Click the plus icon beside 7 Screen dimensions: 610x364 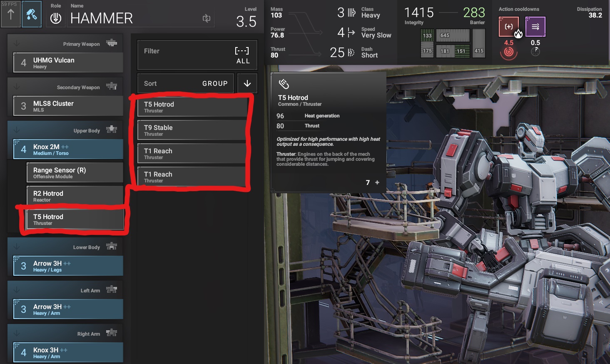377,182
